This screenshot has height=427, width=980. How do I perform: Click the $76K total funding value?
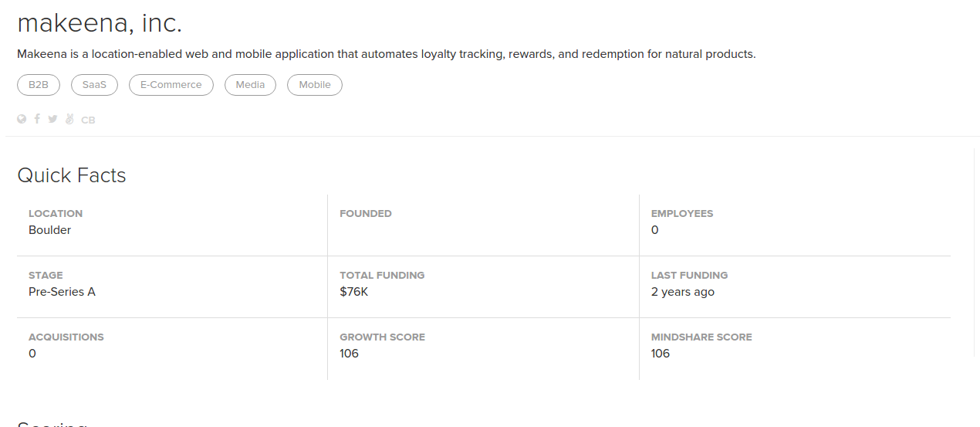[354, 292]
